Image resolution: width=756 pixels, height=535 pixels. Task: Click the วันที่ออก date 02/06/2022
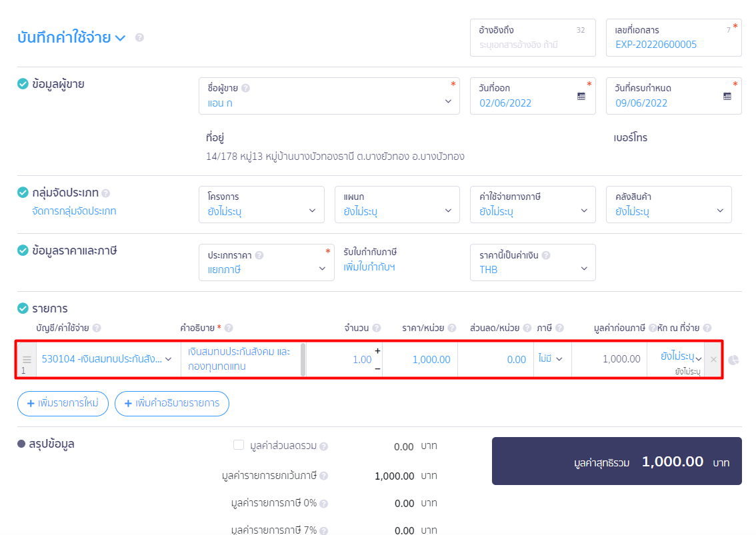(505, 103)
